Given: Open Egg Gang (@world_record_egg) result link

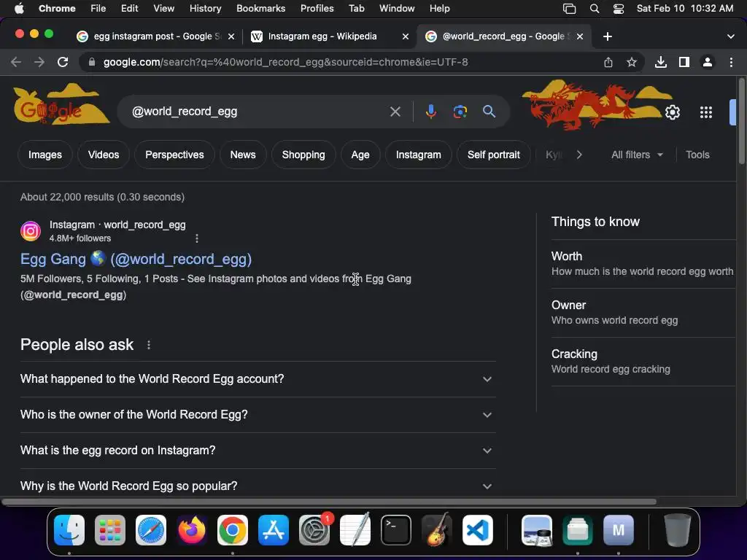Looking at the screenshot, I should coord(136,259).
